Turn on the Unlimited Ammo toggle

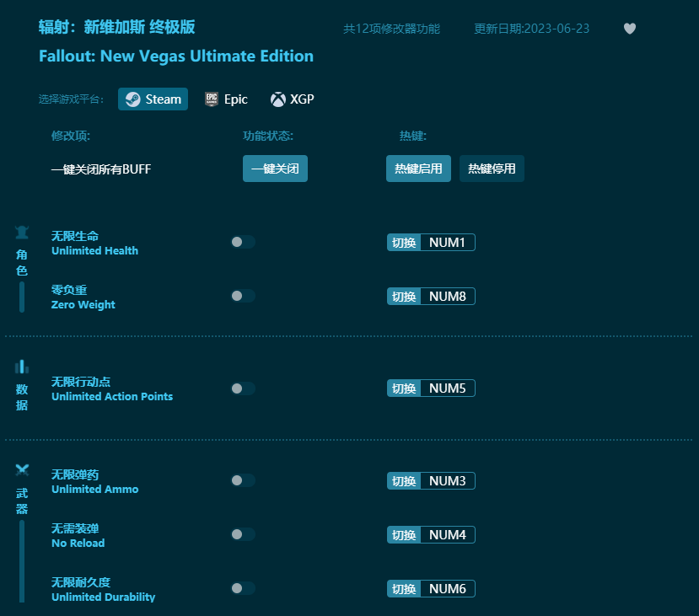243,480
